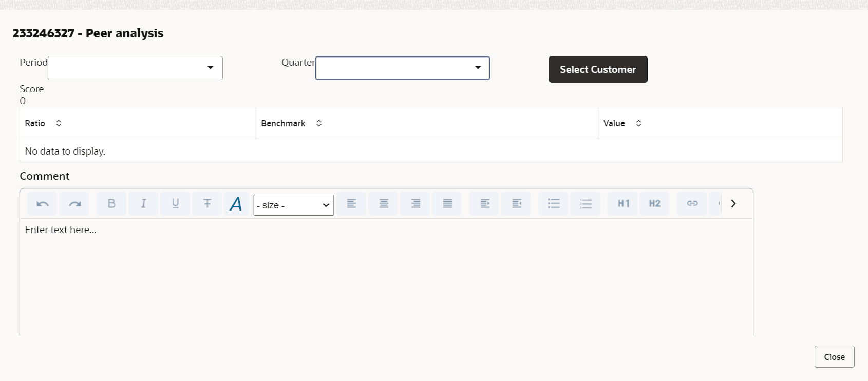The width and height of the screenshot is (868, 381).
Task: Open the font color picker
Action: (236, 204)
